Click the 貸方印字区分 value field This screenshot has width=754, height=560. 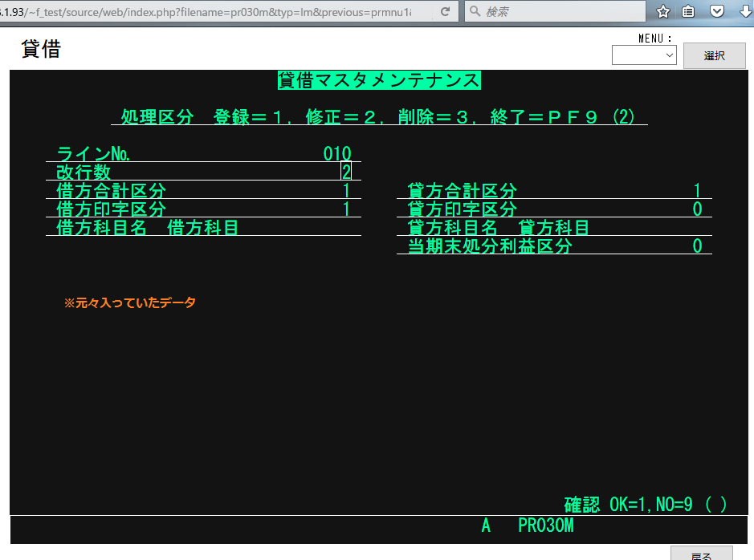click(x=697, y=209)
